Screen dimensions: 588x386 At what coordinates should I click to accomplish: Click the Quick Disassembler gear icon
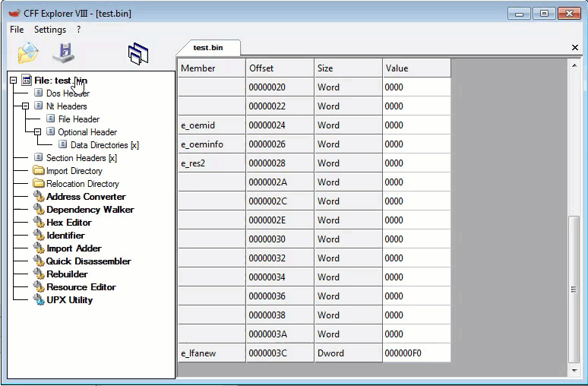(x=39, y=261)
